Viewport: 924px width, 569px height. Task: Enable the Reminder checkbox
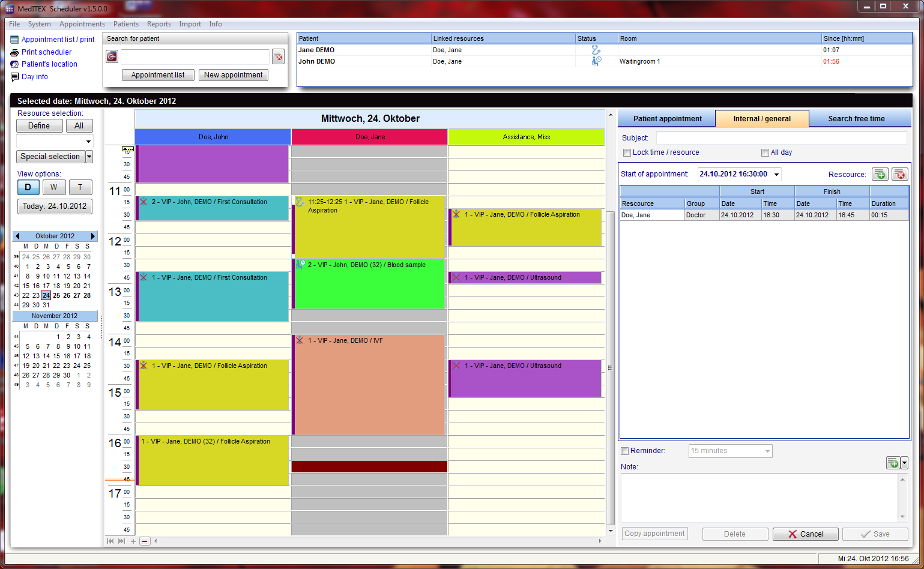pyautogui.click(x=624, y=451)
